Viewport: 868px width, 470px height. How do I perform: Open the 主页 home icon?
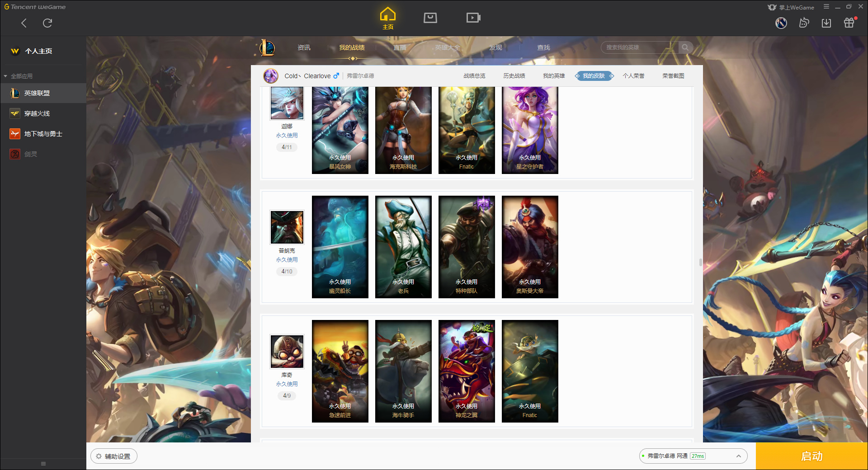pos(388,18)
